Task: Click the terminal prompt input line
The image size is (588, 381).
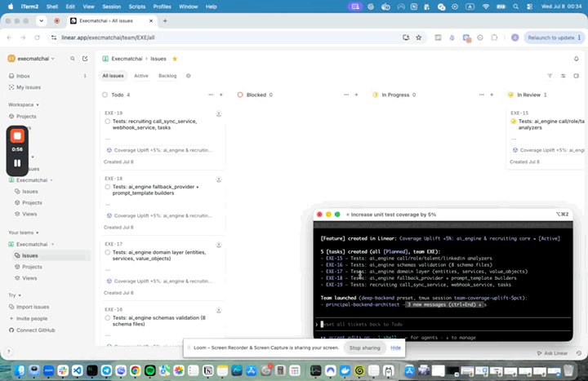Action: (443, 324)
